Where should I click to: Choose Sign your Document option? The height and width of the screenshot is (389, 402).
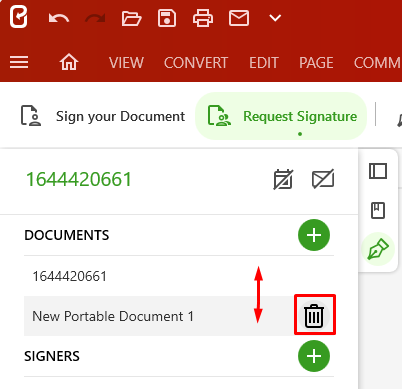[x=103, y=116]
